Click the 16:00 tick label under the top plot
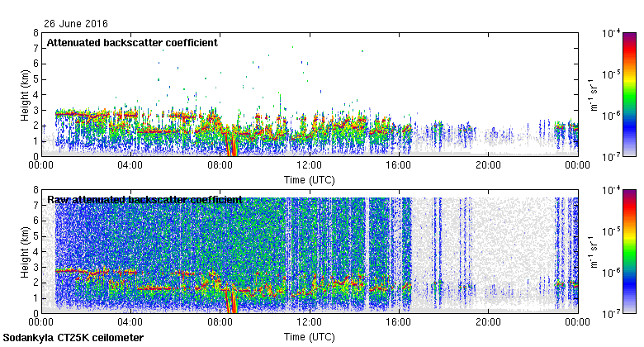644x347 pixels. (x=399, y=165)
